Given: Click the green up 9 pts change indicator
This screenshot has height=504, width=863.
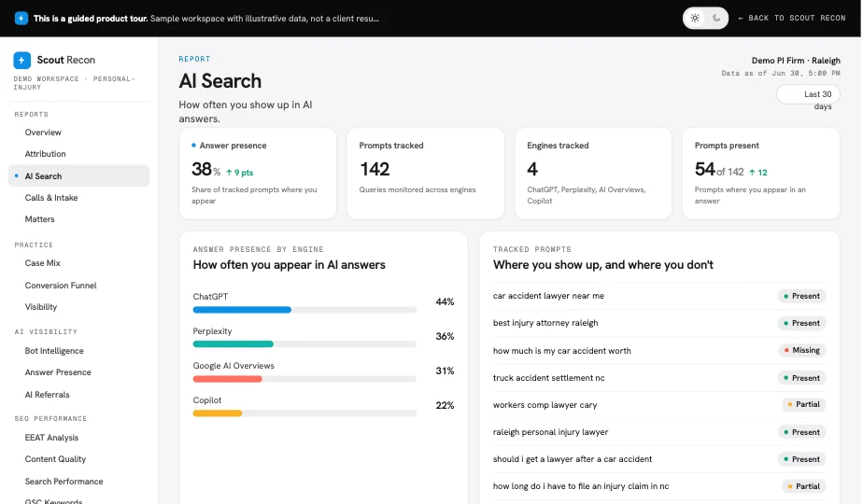Looking at the screenshot, I should (239, 173).
